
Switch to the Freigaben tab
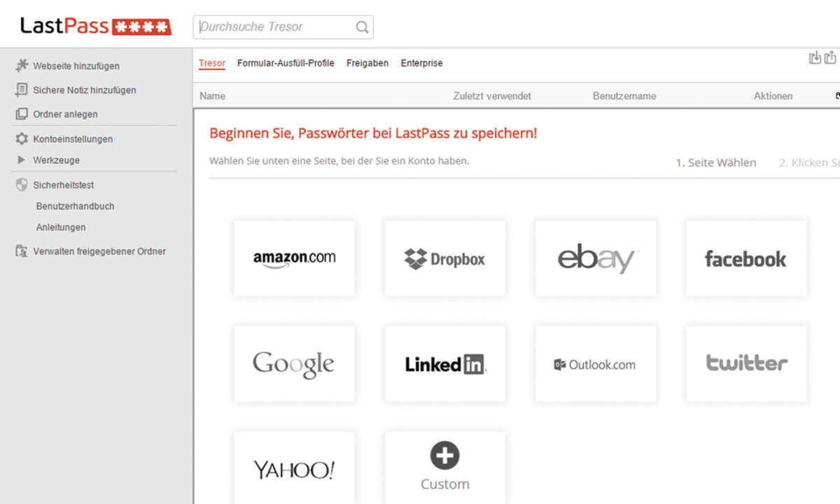click(367, 63)
